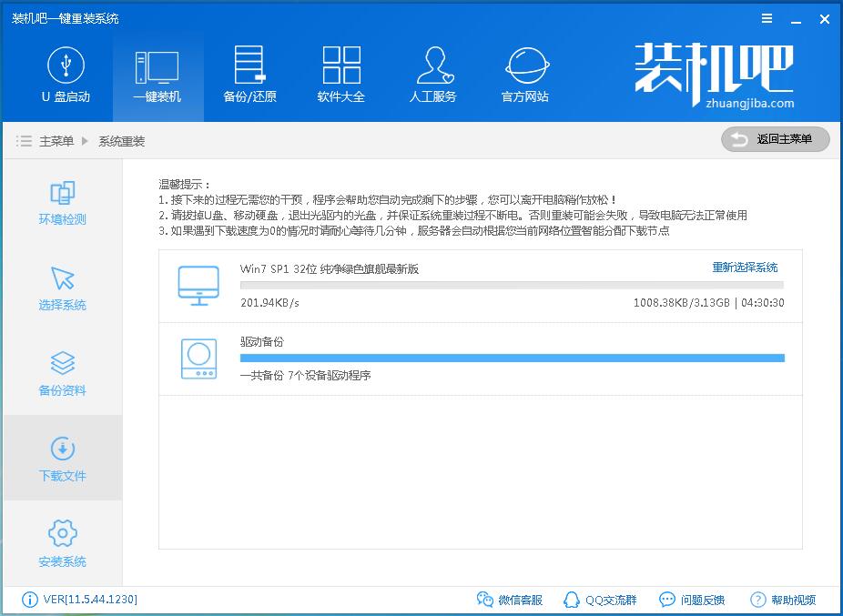Click the 系统重装 breadcrumb item
The image size is (843, 616).
123,140
